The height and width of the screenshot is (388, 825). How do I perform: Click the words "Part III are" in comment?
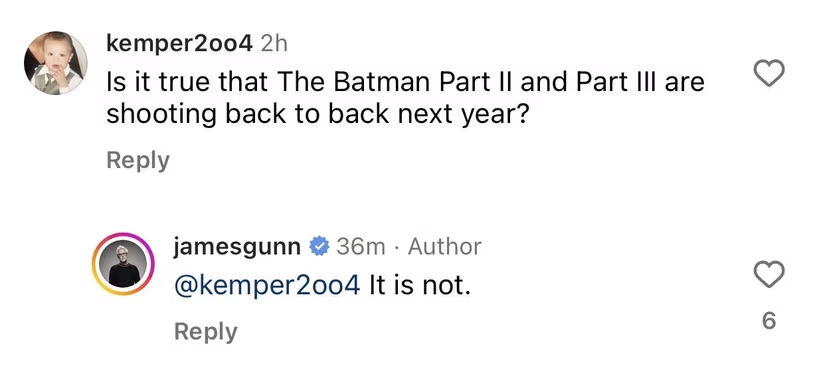click(x=640, y=82)
